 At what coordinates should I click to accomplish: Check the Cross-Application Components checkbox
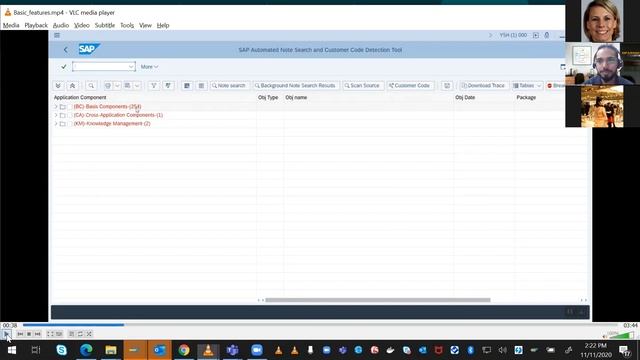[70, 115]
